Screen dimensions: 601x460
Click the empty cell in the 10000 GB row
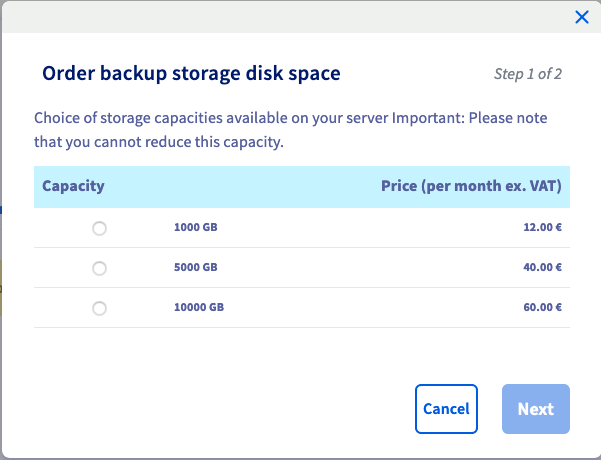(x=380, y=308)
